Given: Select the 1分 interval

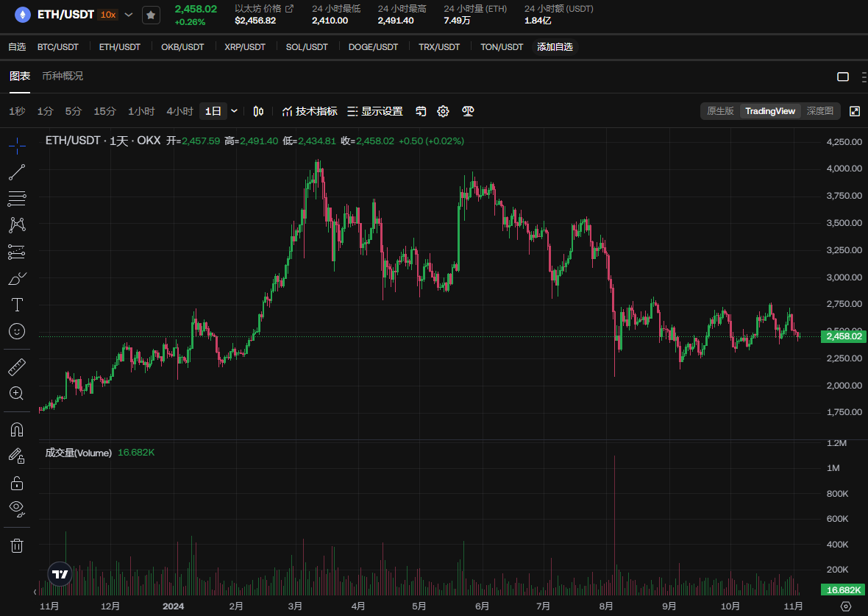Looking at the screenshot, I should (45, 111).
